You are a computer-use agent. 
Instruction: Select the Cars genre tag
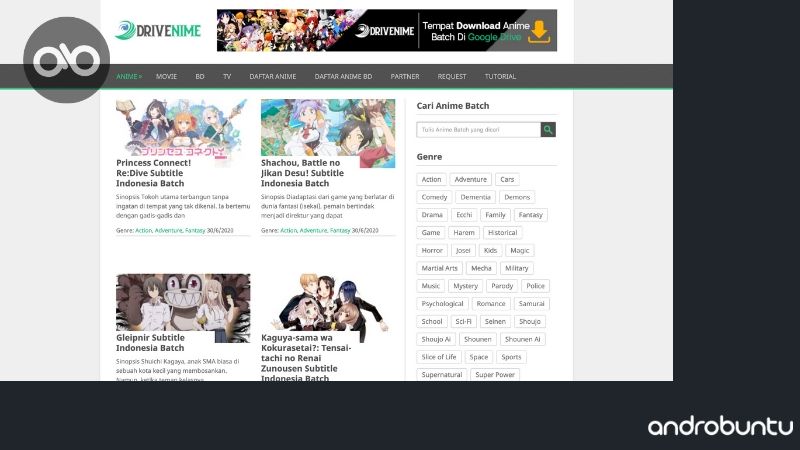click(507, 180)
